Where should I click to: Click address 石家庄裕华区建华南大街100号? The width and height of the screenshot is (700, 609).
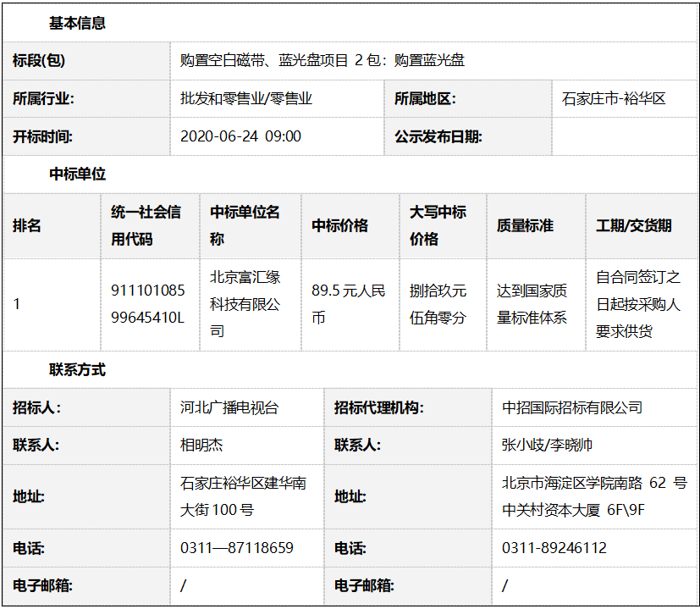click(243, 496)
